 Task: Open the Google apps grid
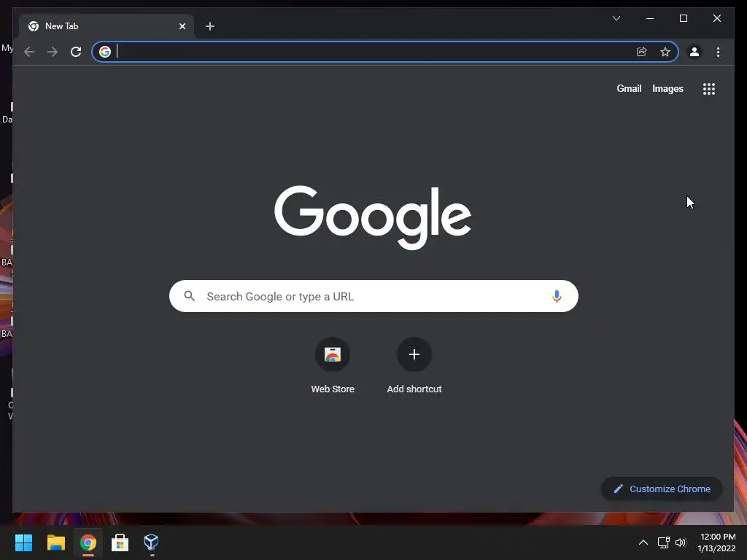(x=709, y=89)
